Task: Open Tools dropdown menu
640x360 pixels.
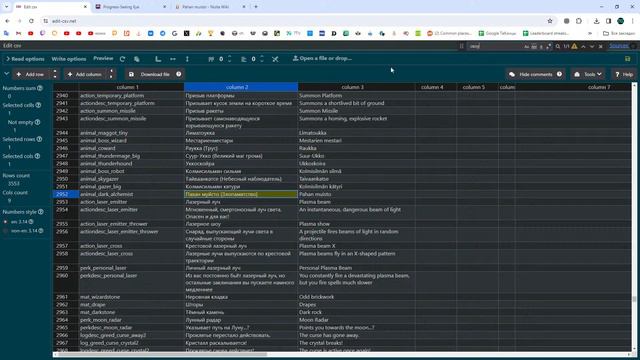Action: point(588,74)
